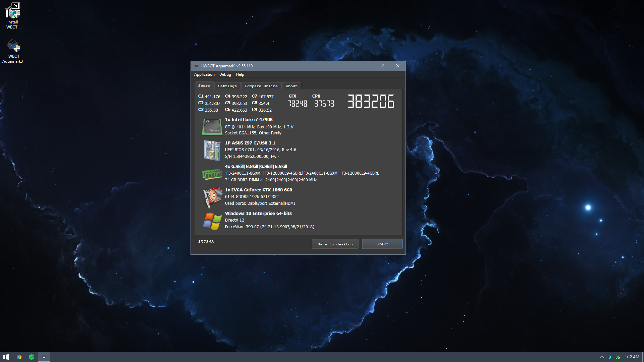
Task: Open the Windows Start menu
Action: point(6,357)
